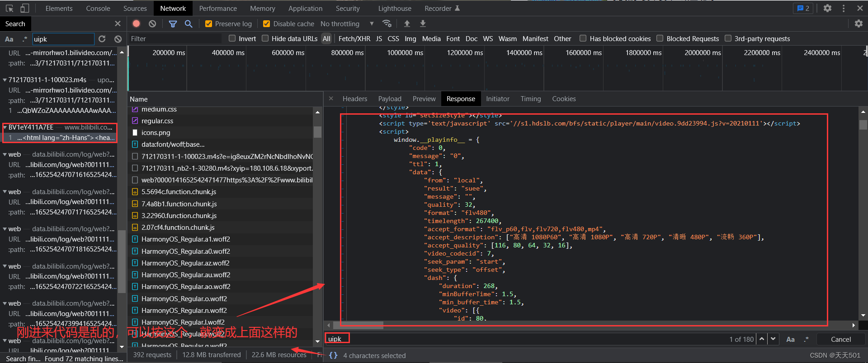Toggle regular expression in Search panel
Viewport: 868px width, 363px height.
(24, 39)
